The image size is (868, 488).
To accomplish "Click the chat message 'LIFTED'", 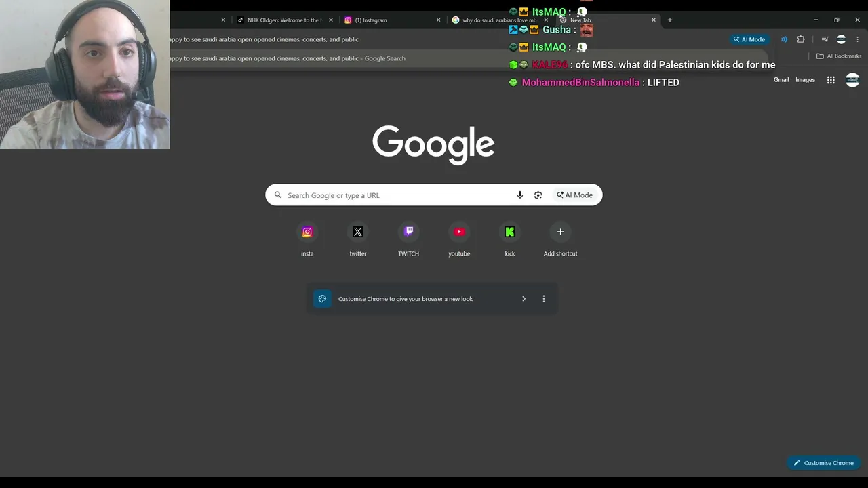I will [663, 83].
